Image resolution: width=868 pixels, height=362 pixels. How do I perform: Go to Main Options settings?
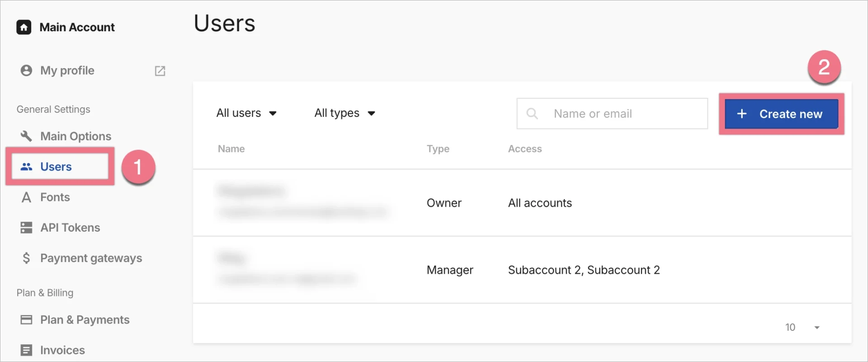(x=75, y=136)
